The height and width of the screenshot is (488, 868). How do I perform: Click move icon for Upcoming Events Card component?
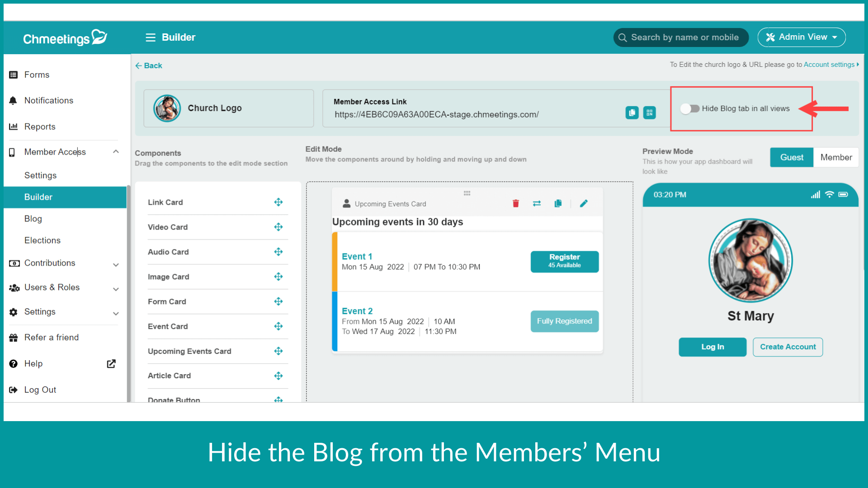pyautogui.click(x=278, y=351)
